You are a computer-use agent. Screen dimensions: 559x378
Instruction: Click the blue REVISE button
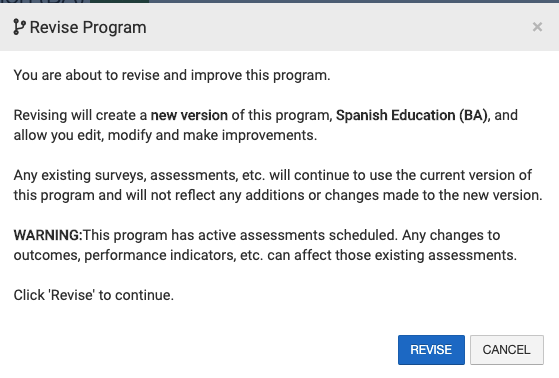(x=431, y=350)
